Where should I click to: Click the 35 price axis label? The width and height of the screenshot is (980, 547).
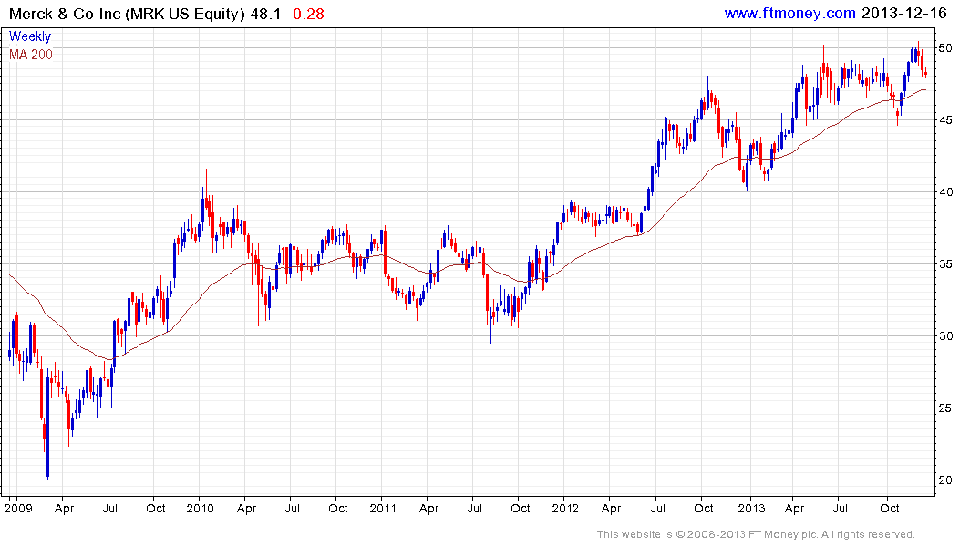pos(945,263)
